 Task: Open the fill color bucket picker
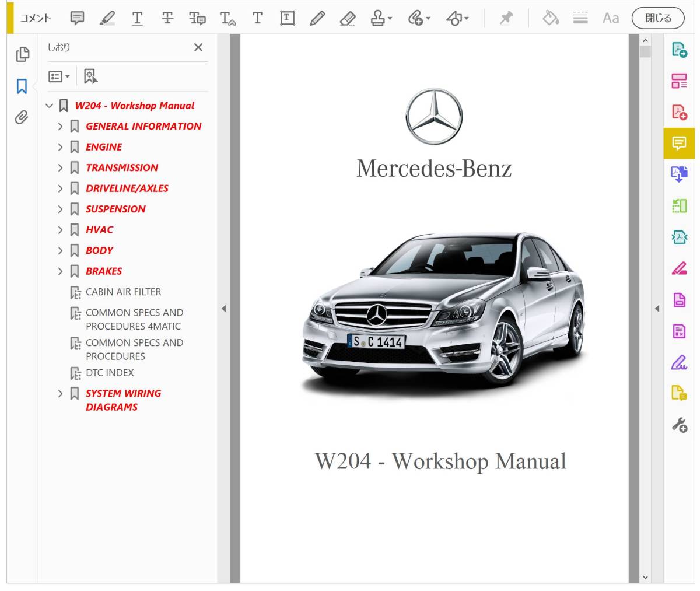click(550, 18)
